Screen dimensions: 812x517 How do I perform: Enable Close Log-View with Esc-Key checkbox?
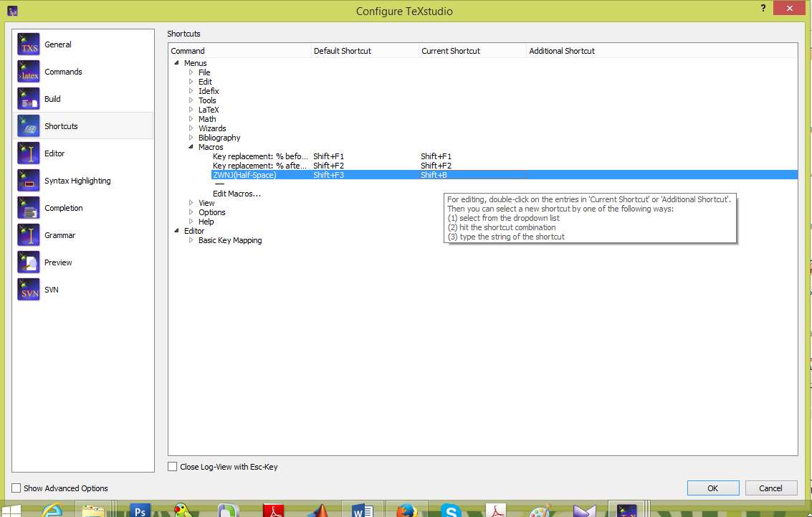(173, 467)
